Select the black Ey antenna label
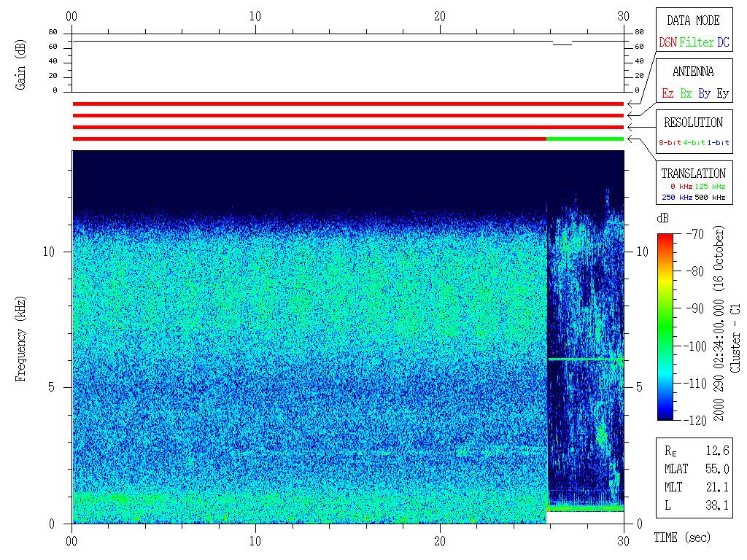Viewport: 747px width, 560px height. (x=722, y=93)
